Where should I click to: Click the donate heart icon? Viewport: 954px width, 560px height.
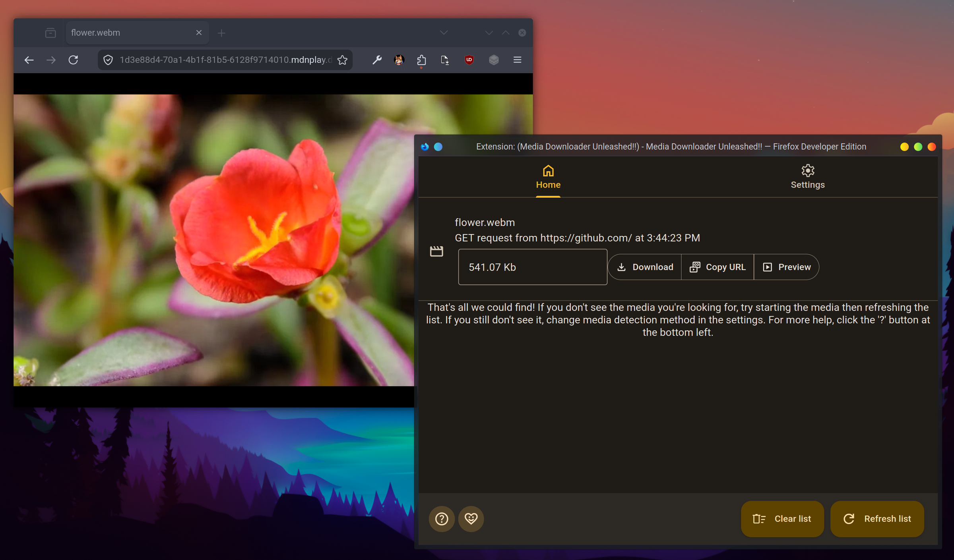pos(471,519)
